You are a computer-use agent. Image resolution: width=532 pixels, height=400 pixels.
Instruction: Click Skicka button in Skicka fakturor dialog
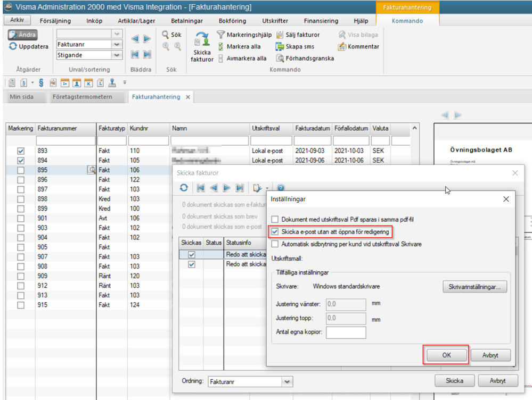pyautogui.click(x=454, y=381)
